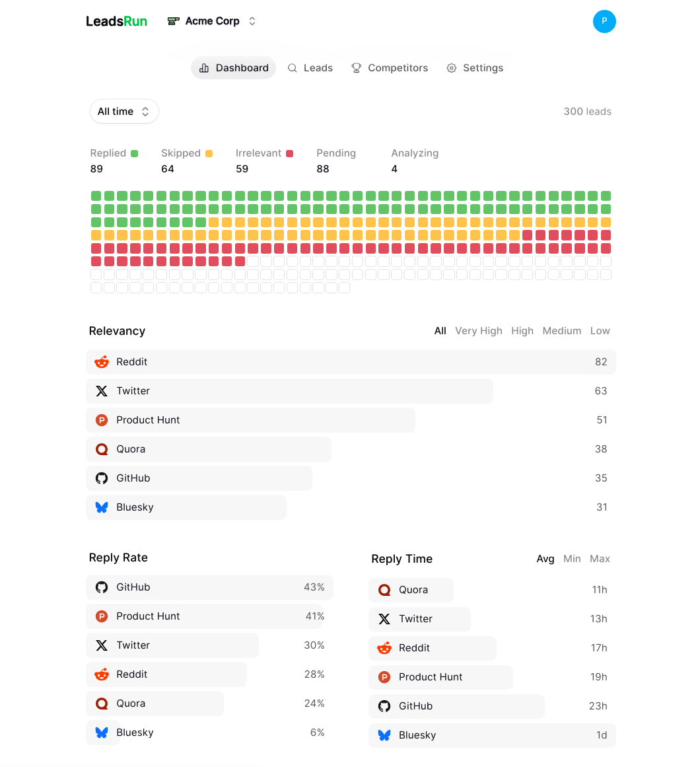Switch to the Leads tab
This screenshot has width=700, height=767.
(310, 67)
